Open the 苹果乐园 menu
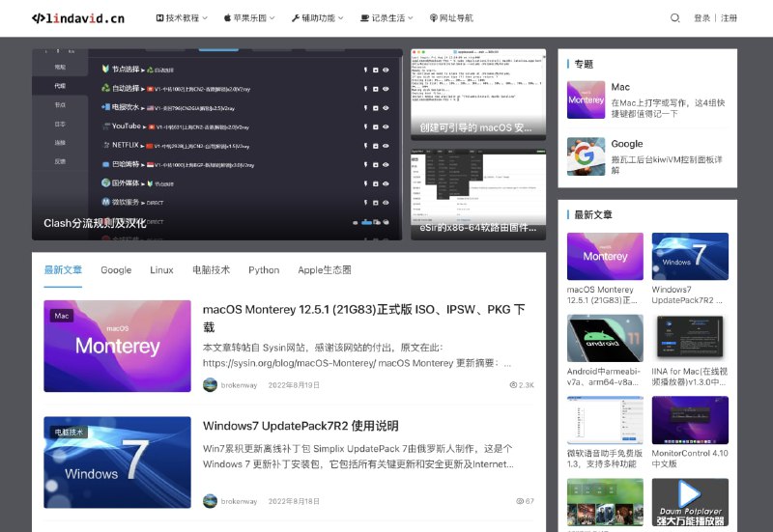The width and height of the screenshot is (773, 532). coord(249,18)
